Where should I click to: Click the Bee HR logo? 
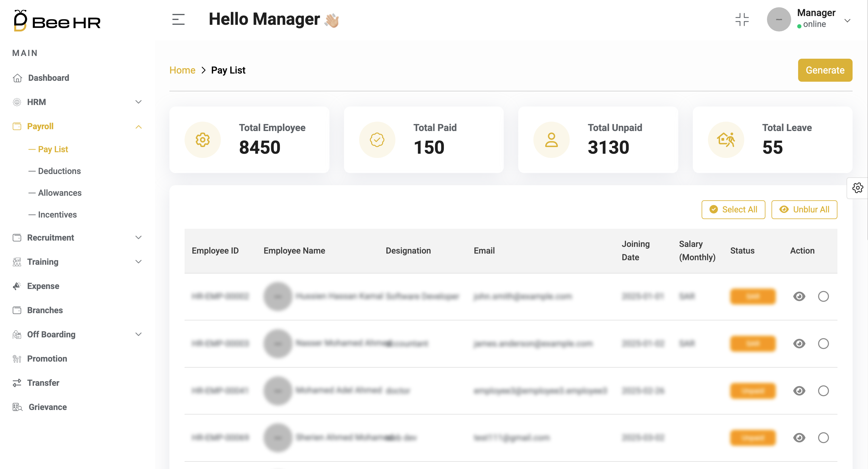(x=57, y=21)
